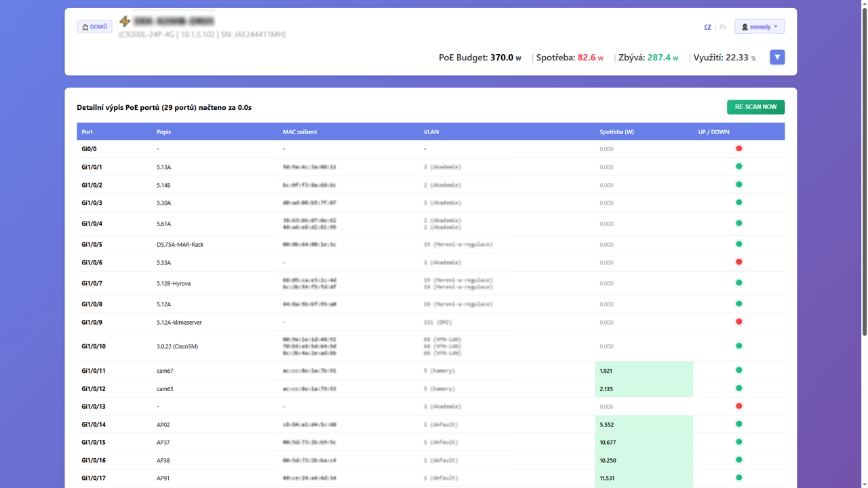868x488 pixels.
Task: Click the red status dot for Gi0/0
Action: coord(738,148)
